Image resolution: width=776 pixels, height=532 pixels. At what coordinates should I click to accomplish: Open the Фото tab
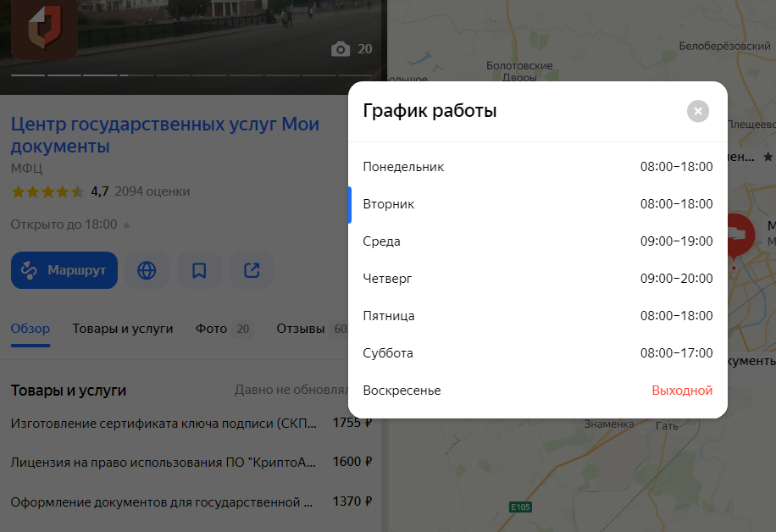click(x=224, y=329)
